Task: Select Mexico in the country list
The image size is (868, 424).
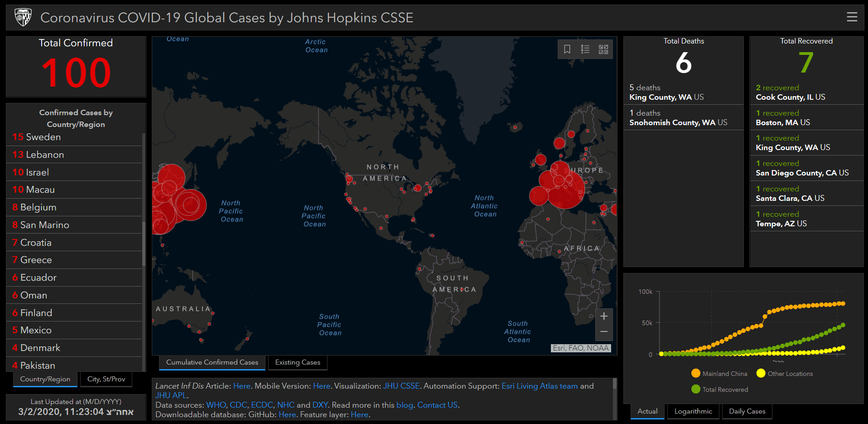Action: pyautogui.click(x=74, y=330)
